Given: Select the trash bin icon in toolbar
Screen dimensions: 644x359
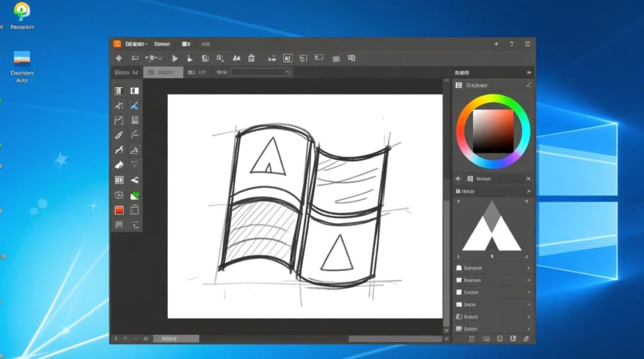Looking at the screenshot, I should 251,58.
